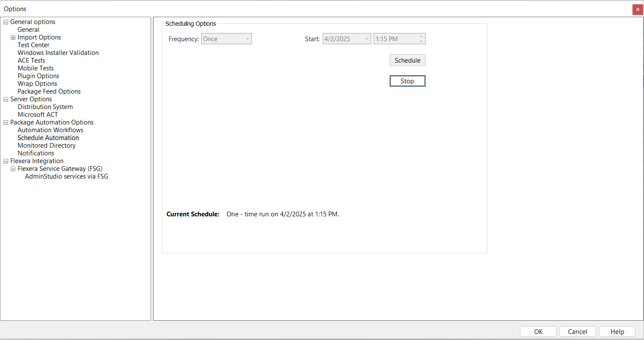
Task: Click the Schedule button
Action: tap(407, 61)
